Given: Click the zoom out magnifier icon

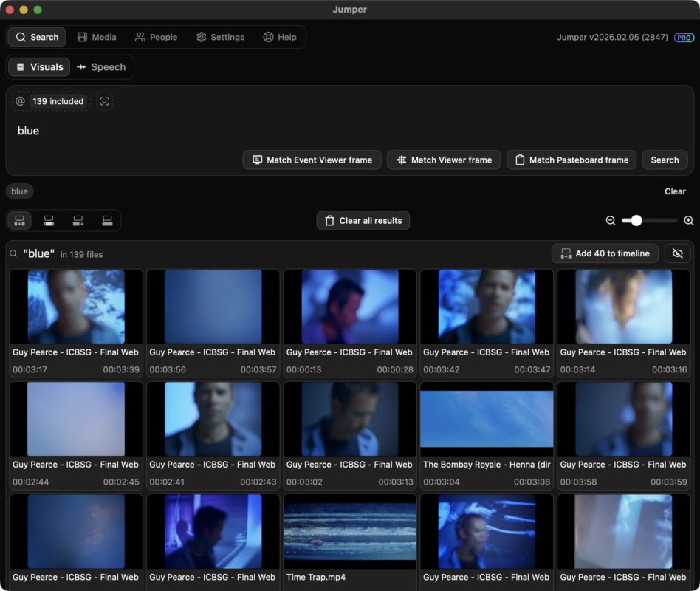Looking at the screenshot, I should [x=610, y=221].
